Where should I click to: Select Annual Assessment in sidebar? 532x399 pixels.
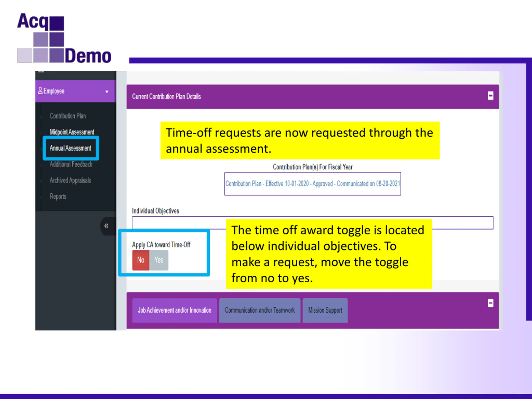[70, 148]
